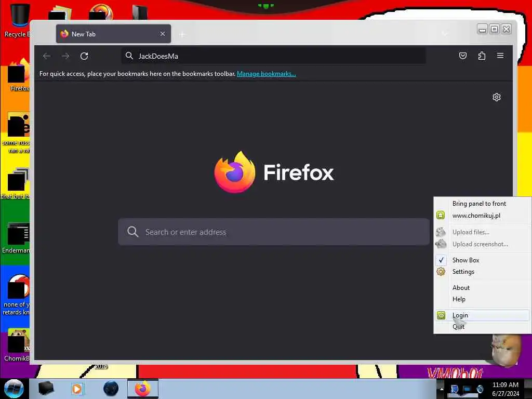The image size is (532, 399).
Task: Click the address bar containing JackDoesMa
Action: (x=273, y=56)
